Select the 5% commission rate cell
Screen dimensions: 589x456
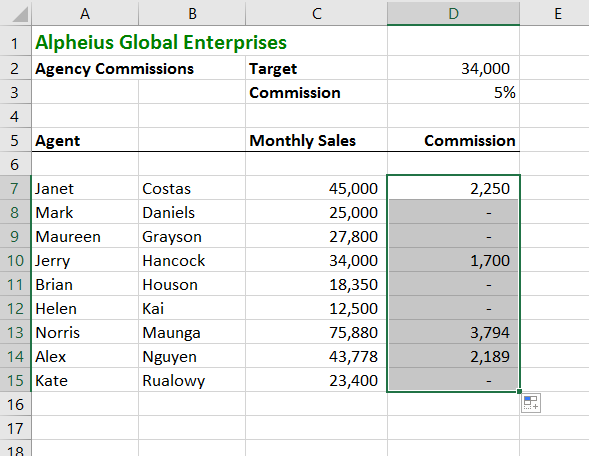tap(453, 92)
